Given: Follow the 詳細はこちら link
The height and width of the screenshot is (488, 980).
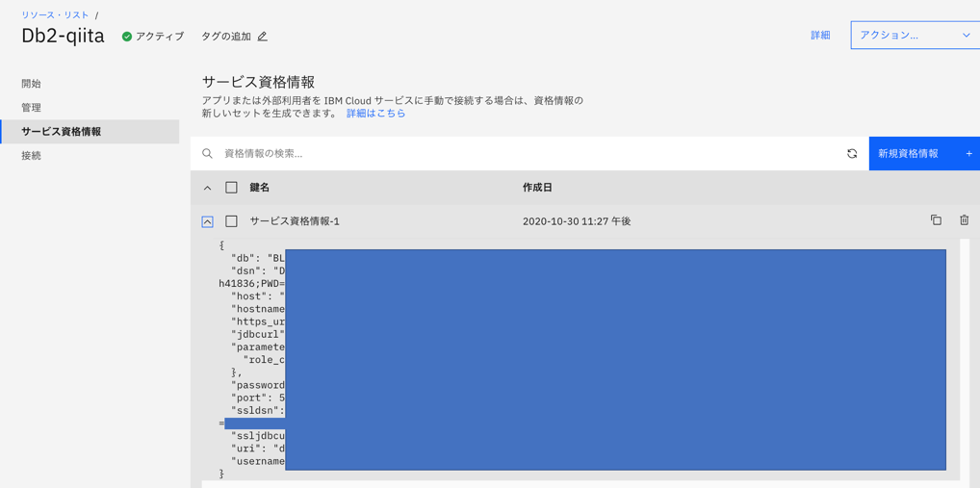Looking at the screenshot, I should click(375, 114).
